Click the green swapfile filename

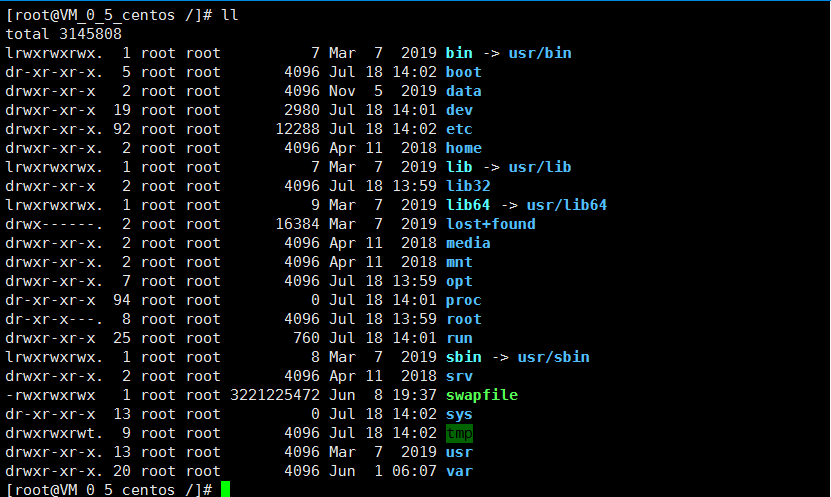click(482, 395)
